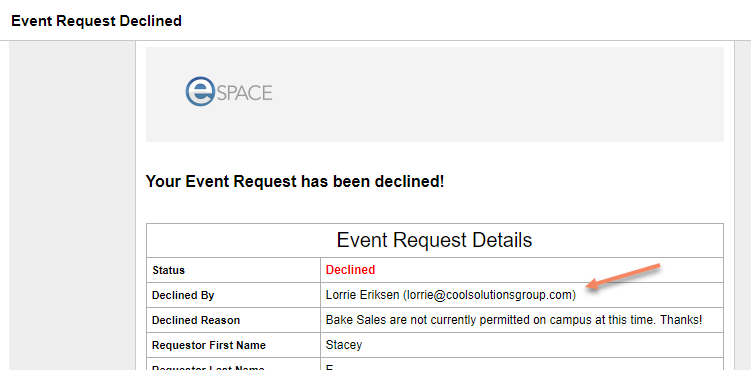Click the 'Event Request Details' table header
The width and height of the screenshot is (751, 370).
point(434,240)
